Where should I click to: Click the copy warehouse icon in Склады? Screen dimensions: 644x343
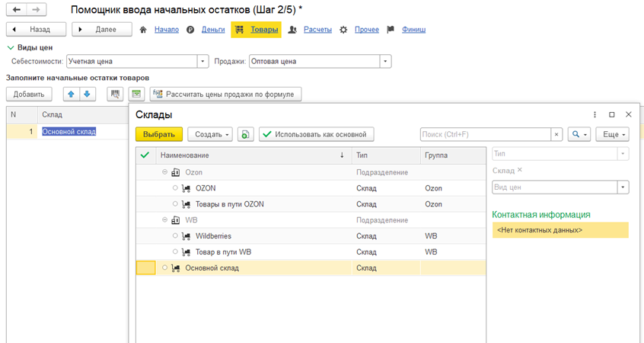tap(245, 134)
